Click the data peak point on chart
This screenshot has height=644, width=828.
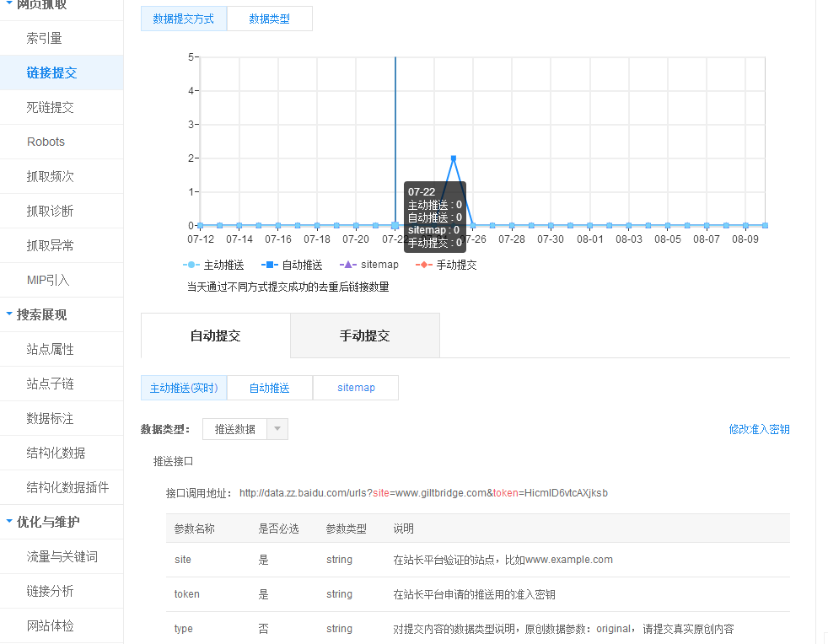pos(454,158)
